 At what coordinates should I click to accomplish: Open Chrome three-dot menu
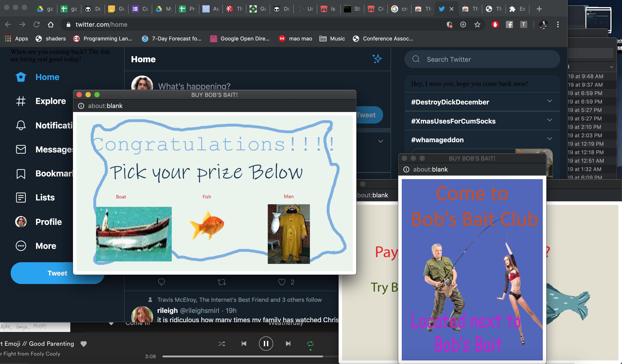(558, 24)
